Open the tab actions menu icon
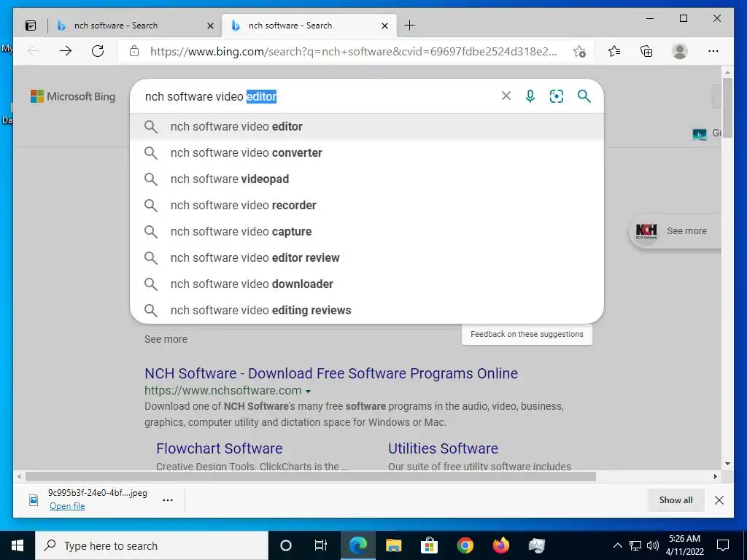The image size is (747, 560). (x=31, y=26)
